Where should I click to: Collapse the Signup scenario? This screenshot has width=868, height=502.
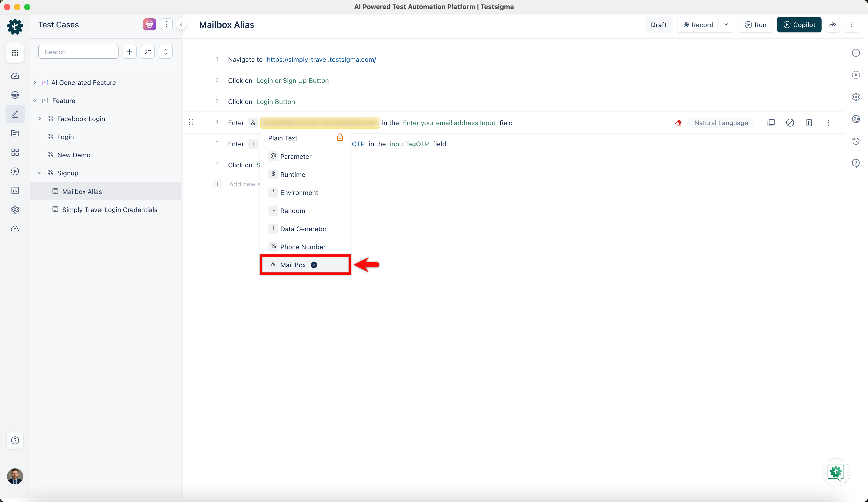coord(40,173)
